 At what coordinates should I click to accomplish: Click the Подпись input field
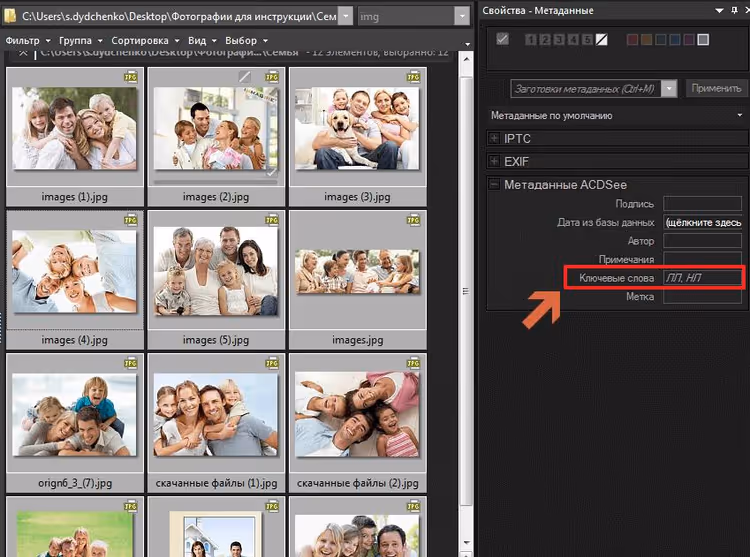pos(703,203)
